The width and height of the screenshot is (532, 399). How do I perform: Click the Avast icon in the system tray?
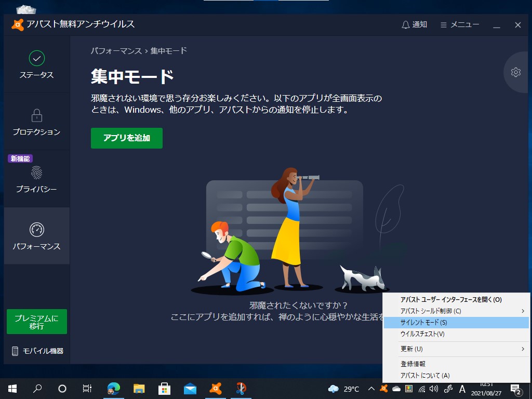click(x=383, y=388)
